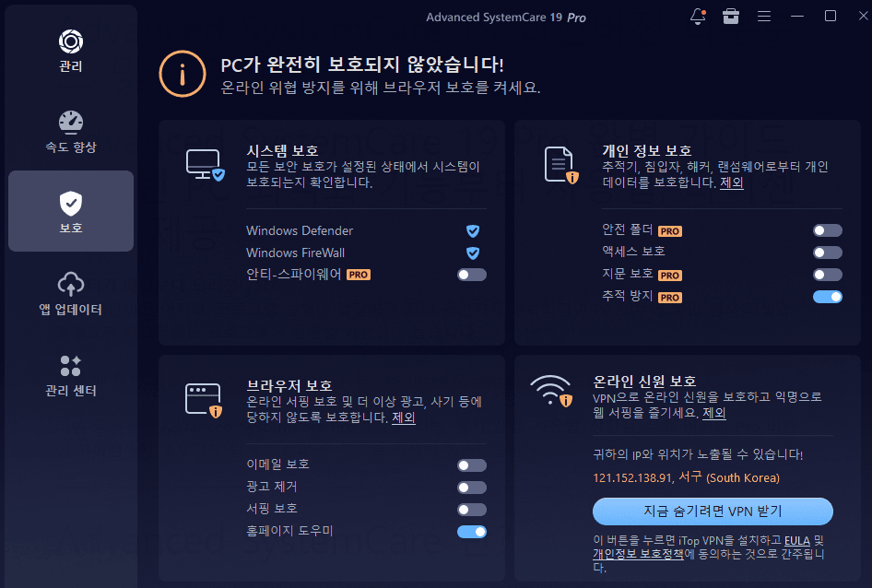The image size is (872, 588).
Task: Click the 시스템 보호 monitor shield icon
Action: (x=206, y=165)
